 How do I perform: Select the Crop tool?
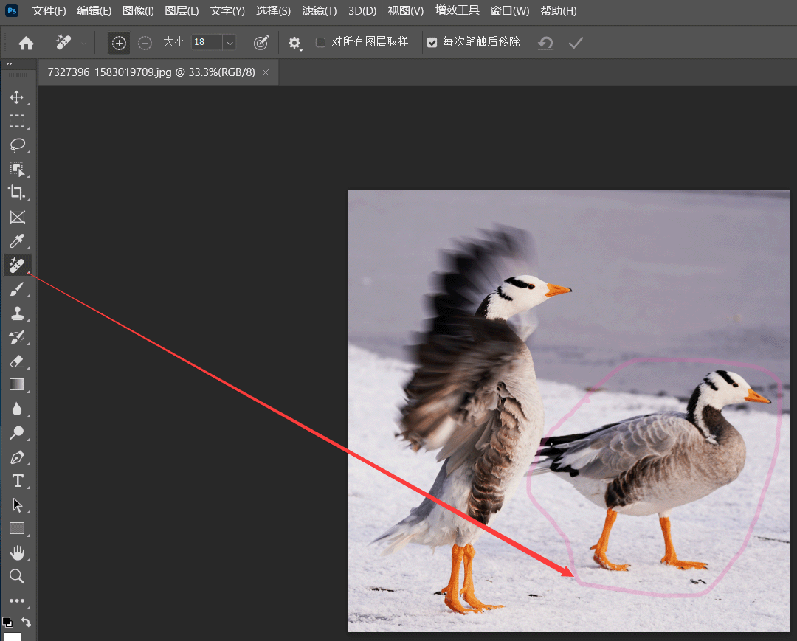[x=17, y=193]
